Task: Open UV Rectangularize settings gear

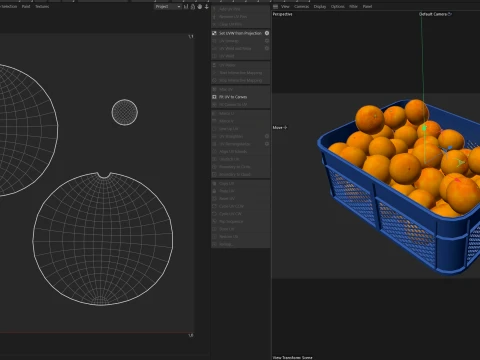Action: 267,144
